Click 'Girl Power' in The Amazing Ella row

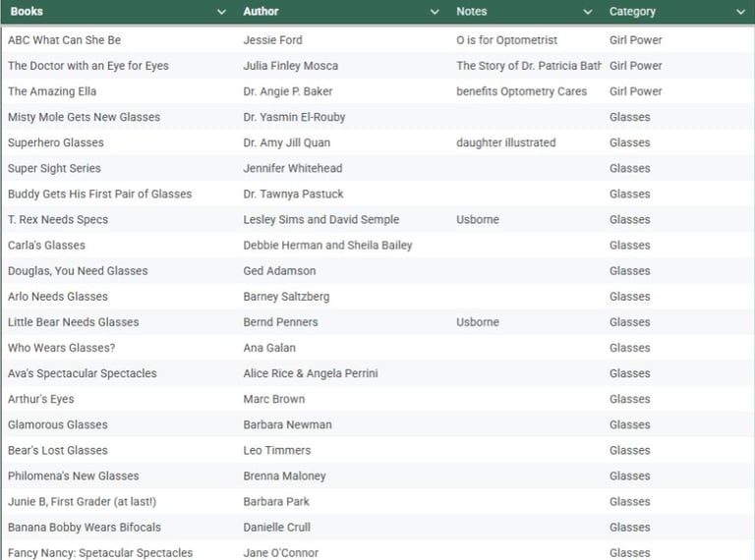point(636,91)
